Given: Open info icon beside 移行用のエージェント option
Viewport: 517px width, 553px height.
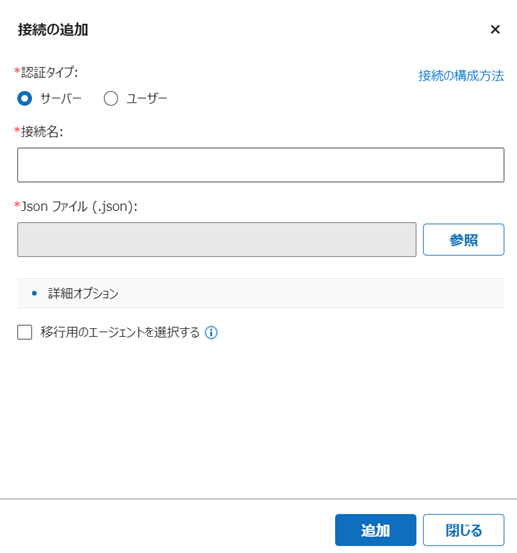Looking at the screenshot, I should click(211, 333).
